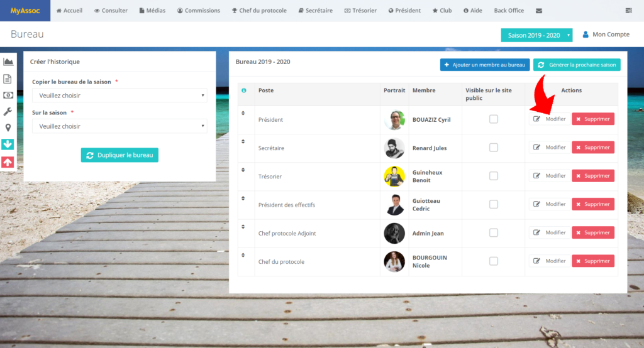Select the wrench tool sidebar icon
Image resolution: width=644 pixels, height=348 pixels.
point(8,111)
